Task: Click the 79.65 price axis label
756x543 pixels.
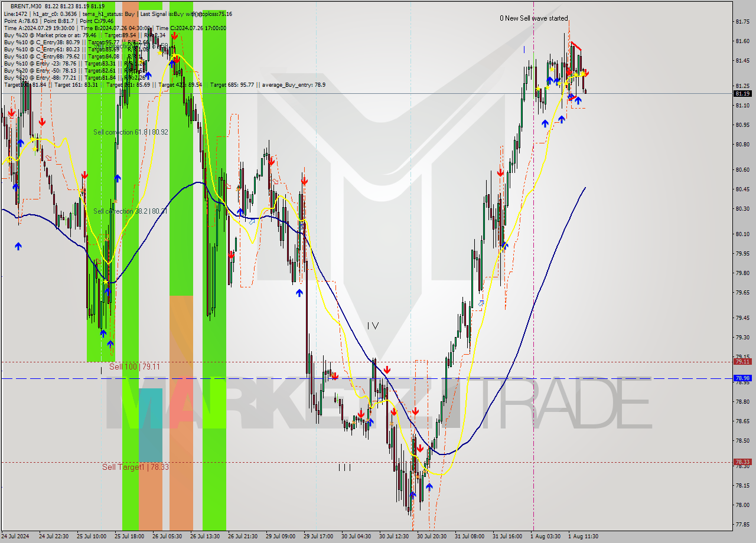Action: tap(742, 293)
